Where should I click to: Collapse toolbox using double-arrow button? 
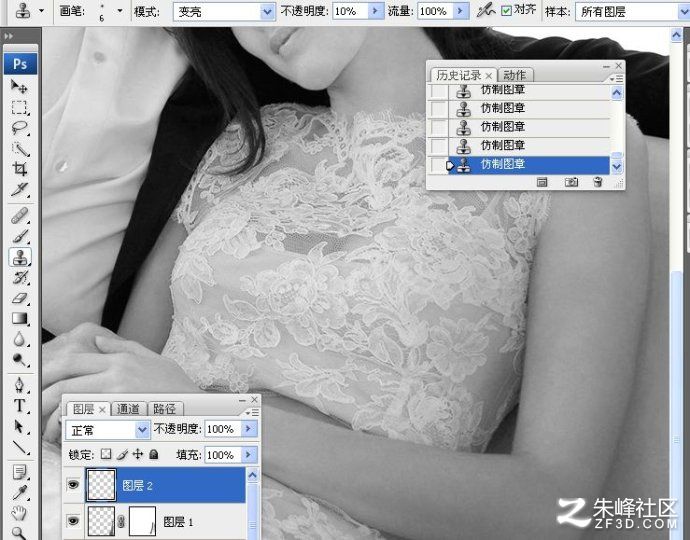click(8, 36)
